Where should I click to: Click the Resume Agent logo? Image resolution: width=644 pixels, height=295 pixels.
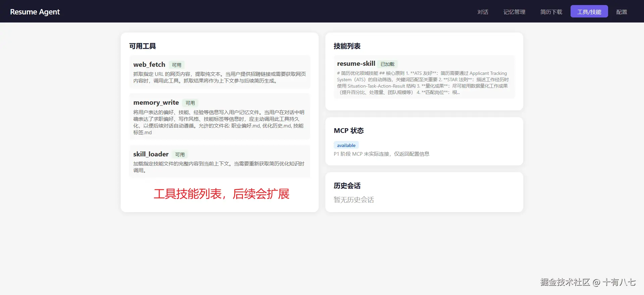tap(35, 12)
